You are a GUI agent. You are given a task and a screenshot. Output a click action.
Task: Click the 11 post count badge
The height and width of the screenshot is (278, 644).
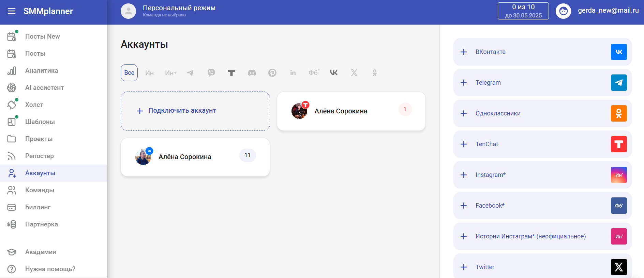(248, 155)
